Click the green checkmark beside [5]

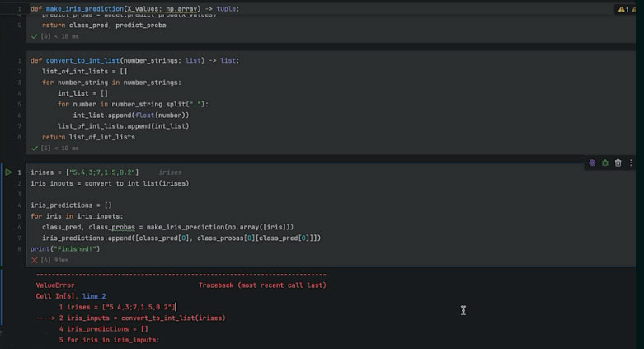tap(35, 149)
